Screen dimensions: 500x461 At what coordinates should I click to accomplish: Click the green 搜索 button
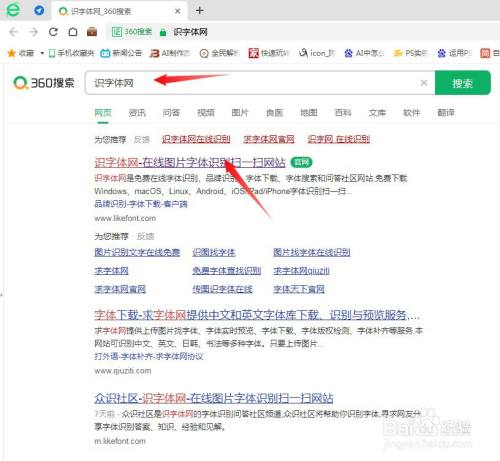[463, 83]
